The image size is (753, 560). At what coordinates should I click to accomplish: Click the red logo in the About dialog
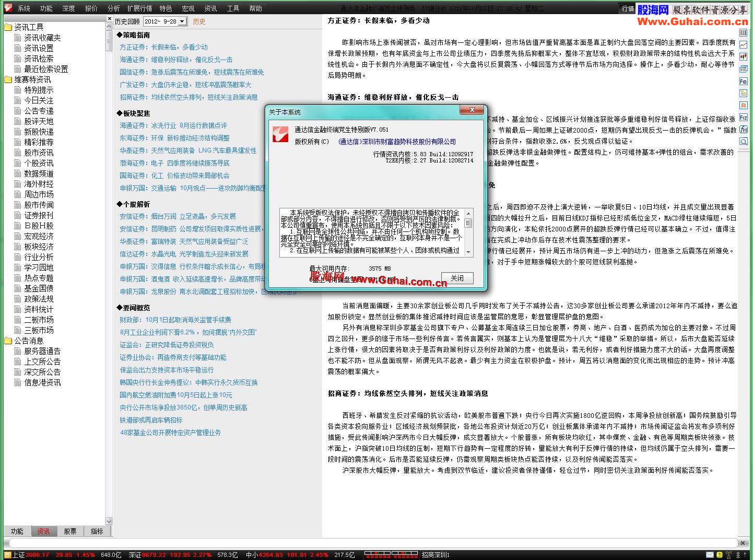280,134
